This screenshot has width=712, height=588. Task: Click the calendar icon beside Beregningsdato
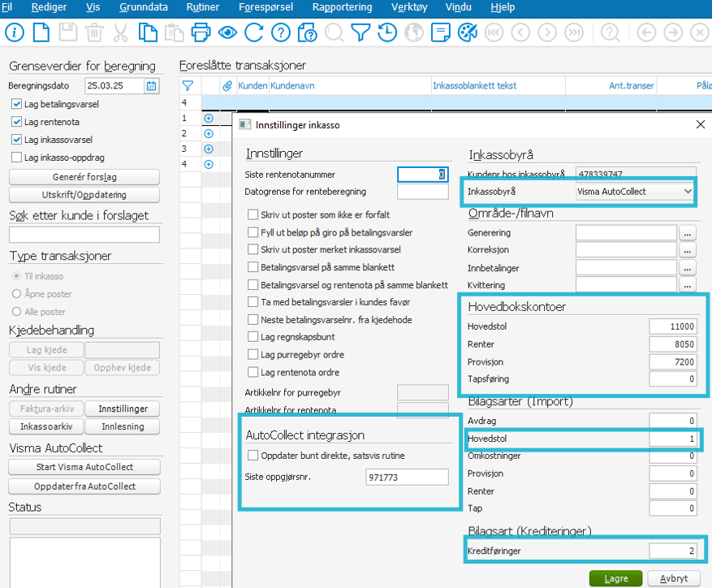(x=151, y=85)
